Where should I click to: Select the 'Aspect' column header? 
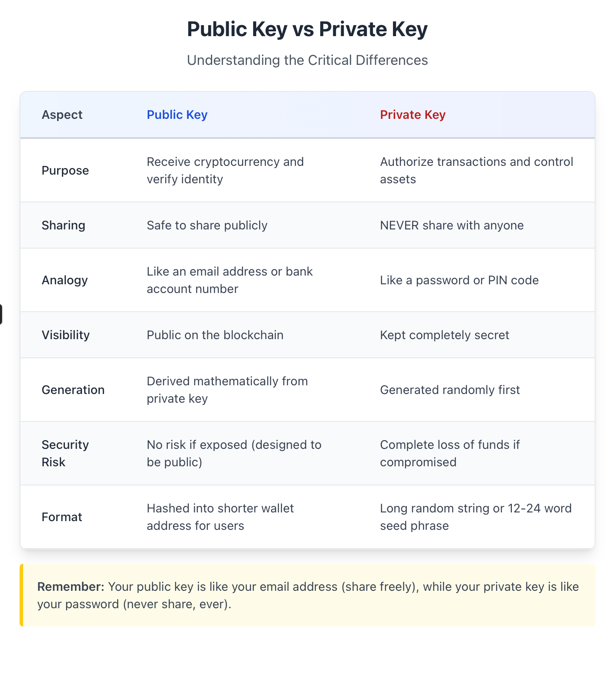coord(62,115)
